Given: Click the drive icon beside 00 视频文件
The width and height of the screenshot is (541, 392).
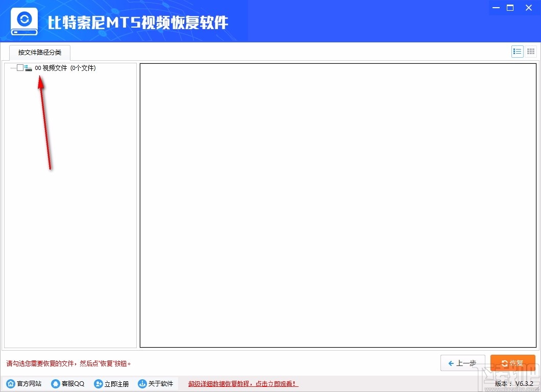Looking at the screenshot, I should tap(29, 67).
